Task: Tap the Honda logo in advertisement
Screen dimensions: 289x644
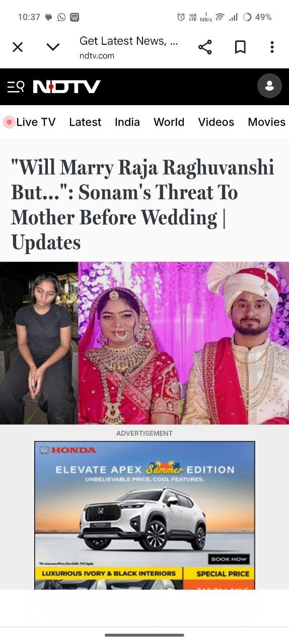Action: click(x=68, y=450)
